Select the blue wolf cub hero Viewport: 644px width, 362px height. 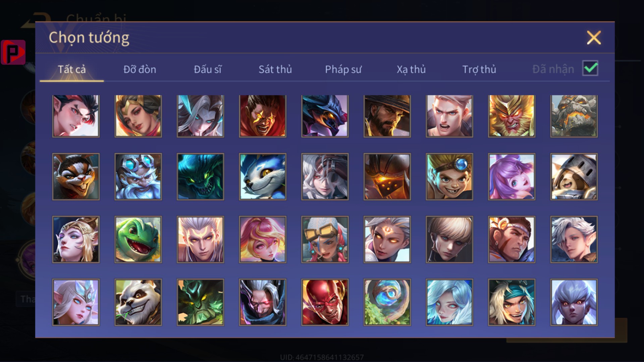point(263,177)
